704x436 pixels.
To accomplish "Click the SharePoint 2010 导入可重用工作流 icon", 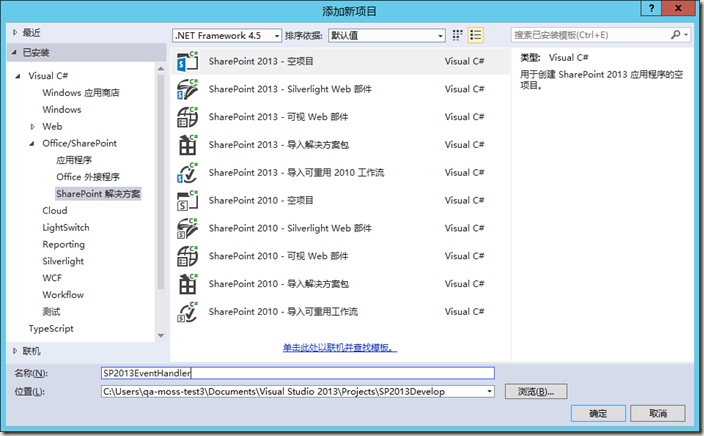I will (x=188, y=312).
